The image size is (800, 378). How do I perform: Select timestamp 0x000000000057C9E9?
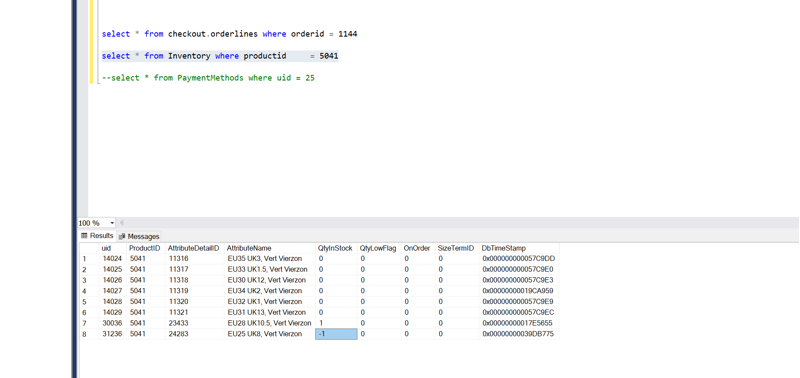[x=519, y=301]
